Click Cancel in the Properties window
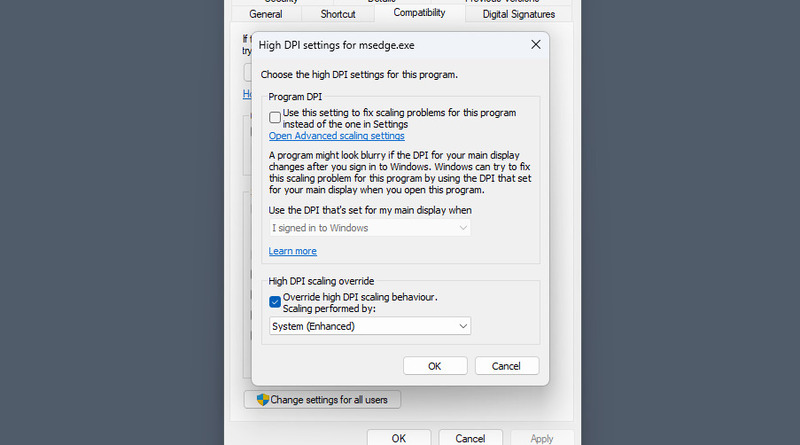 (x=470, y=438)
